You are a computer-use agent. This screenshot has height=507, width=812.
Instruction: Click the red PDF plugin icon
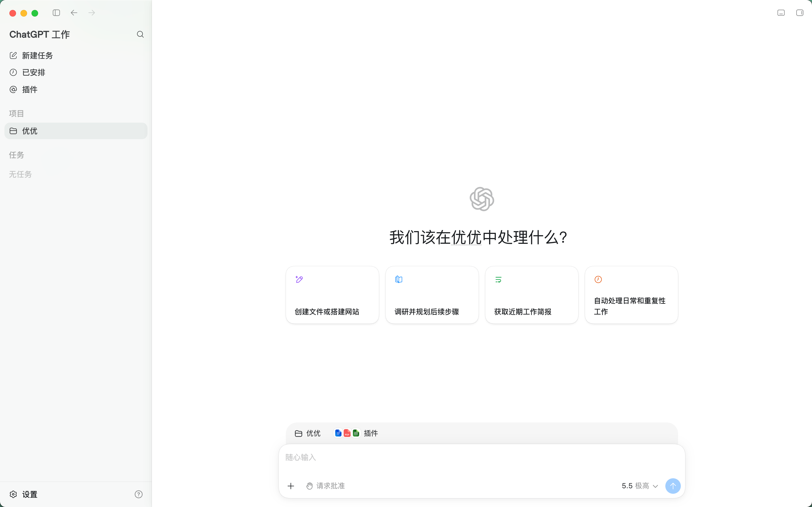347,433
